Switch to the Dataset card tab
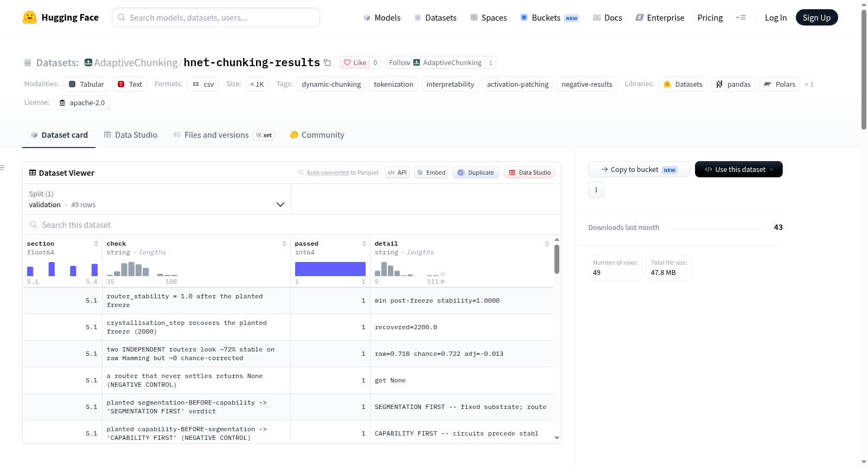Viewport: 868px width, 467px height. point(59,135)
